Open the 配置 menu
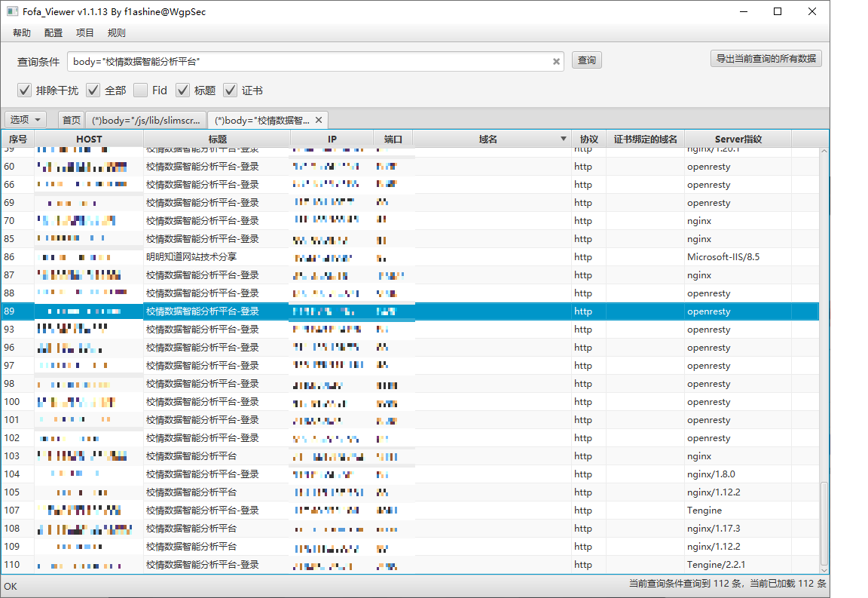This screenshot has height=598, width=868. pyautogui.click(x=53, y=33)
